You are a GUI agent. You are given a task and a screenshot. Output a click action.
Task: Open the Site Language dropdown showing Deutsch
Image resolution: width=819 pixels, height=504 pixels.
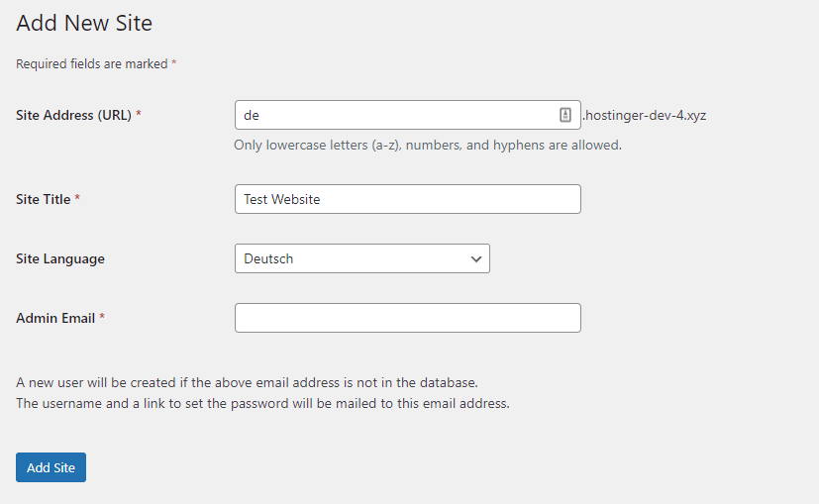[362, 258]
